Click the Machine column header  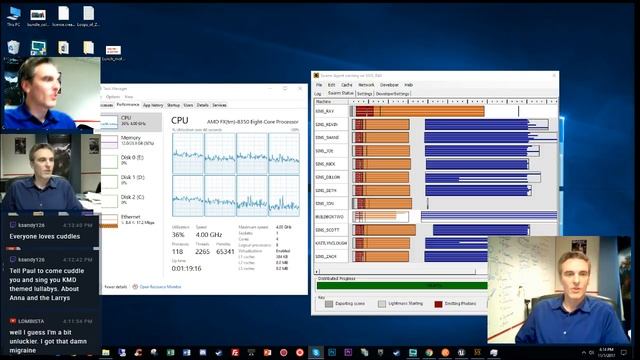331,102
